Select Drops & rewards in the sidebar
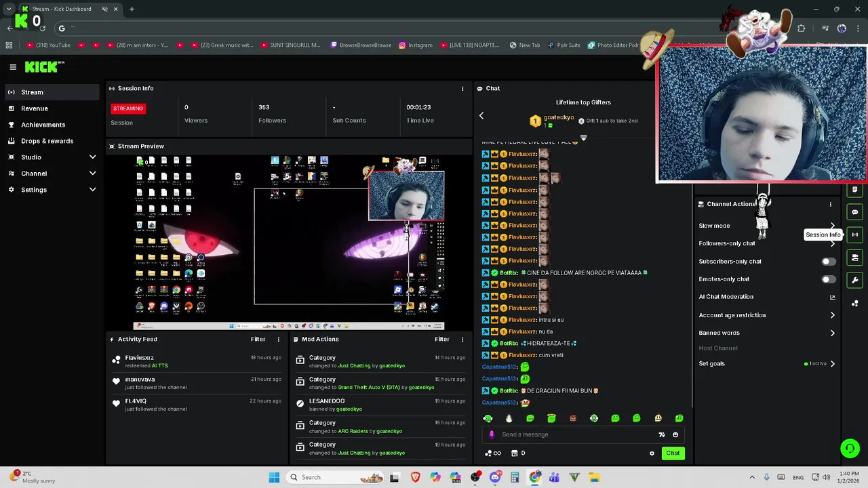The width and height of the screenshot is (868, 488). click(x=52, y=141)
